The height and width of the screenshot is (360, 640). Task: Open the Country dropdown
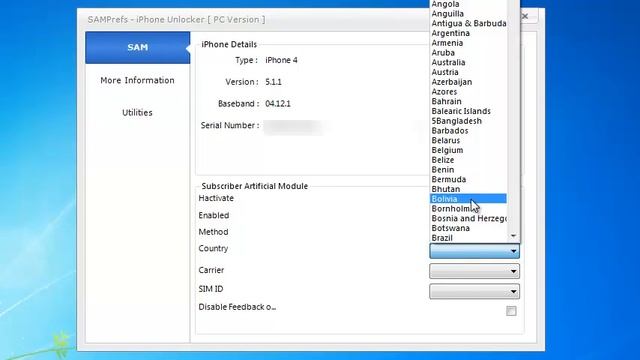pyautogui.click(x=474, y=251)
